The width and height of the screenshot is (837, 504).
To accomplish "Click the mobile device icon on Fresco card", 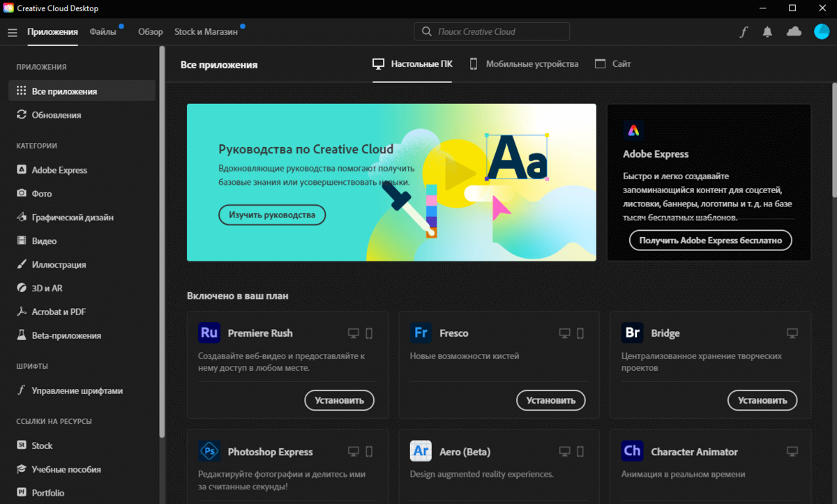I will pyautogui.click(x=580, y=334).
